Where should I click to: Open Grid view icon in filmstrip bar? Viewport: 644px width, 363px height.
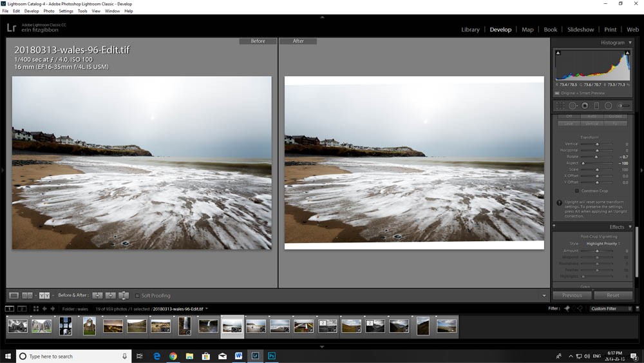point(35,309)
